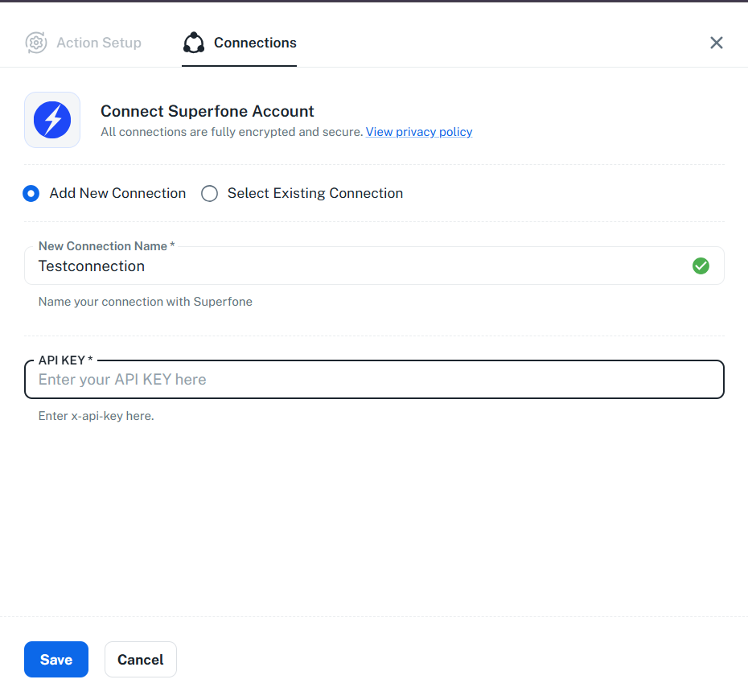Close the dialog with the X icon
This screenshot has width=748, height=700.
[x=716, y=43]
